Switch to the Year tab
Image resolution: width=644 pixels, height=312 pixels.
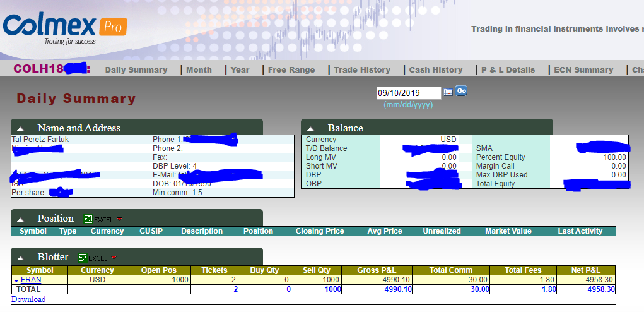[240, 70]
